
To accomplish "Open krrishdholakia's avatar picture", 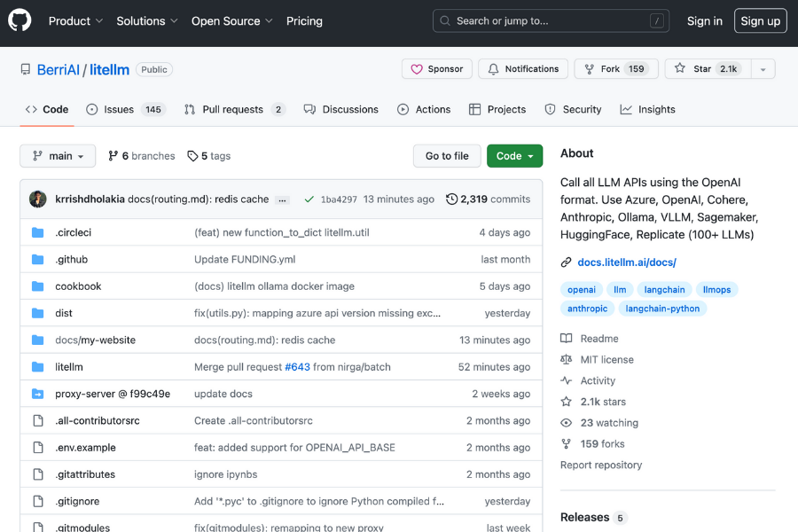I will point(37,199).
